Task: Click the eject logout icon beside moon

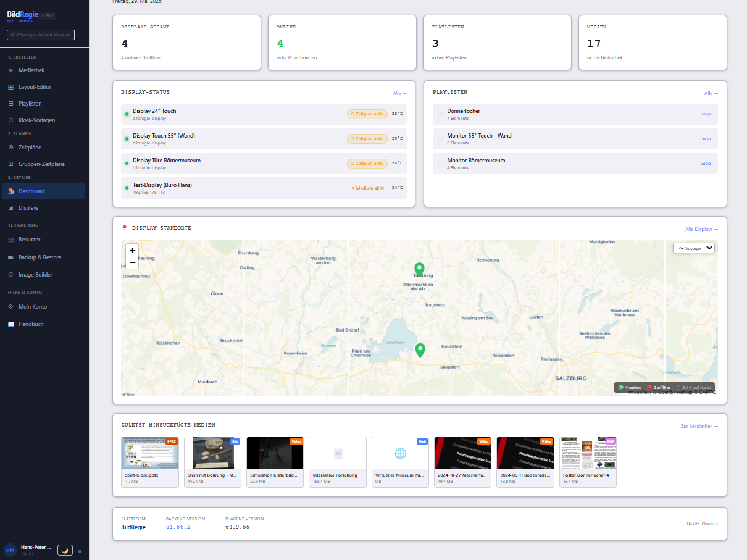Action: tap(80, 550)
